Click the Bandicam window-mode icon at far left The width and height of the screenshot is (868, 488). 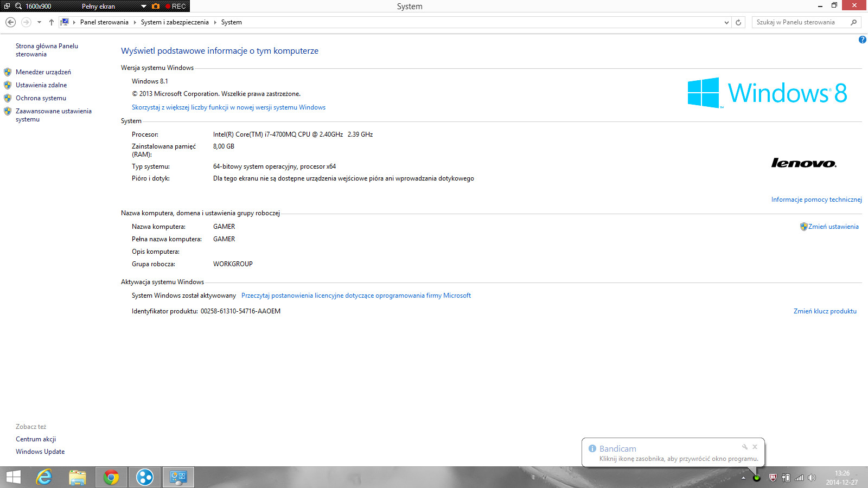pyautogui.click(x=7, y=6)
